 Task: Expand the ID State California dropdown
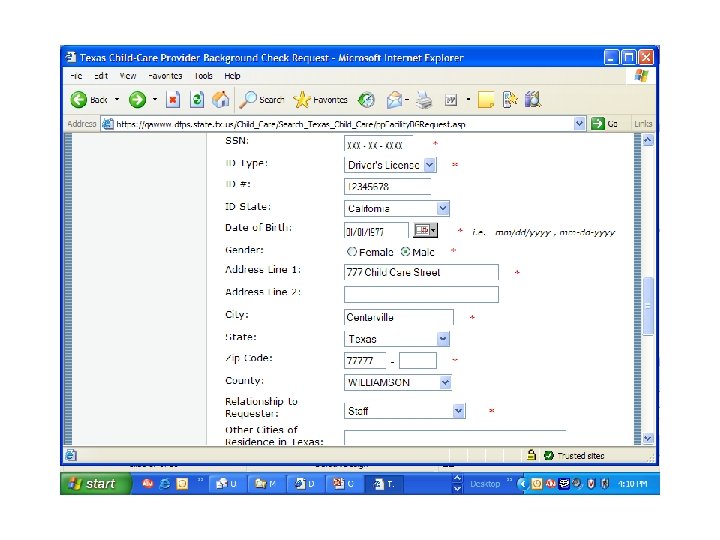(443, 208)
